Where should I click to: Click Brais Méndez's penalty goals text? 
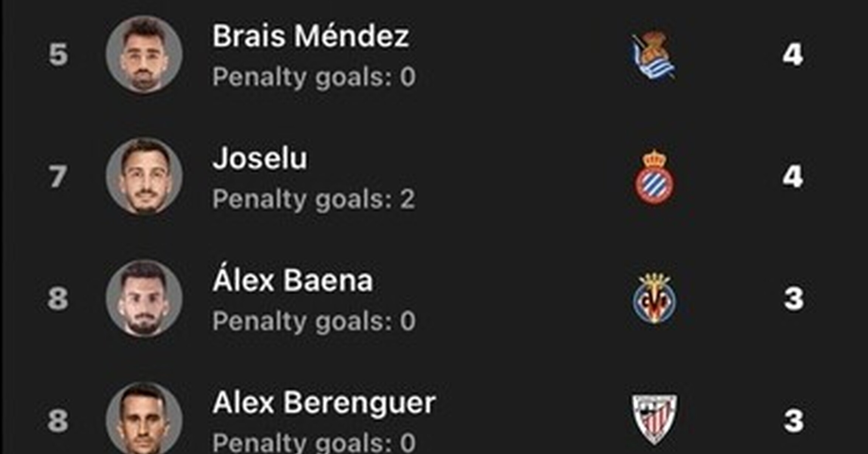314,78
